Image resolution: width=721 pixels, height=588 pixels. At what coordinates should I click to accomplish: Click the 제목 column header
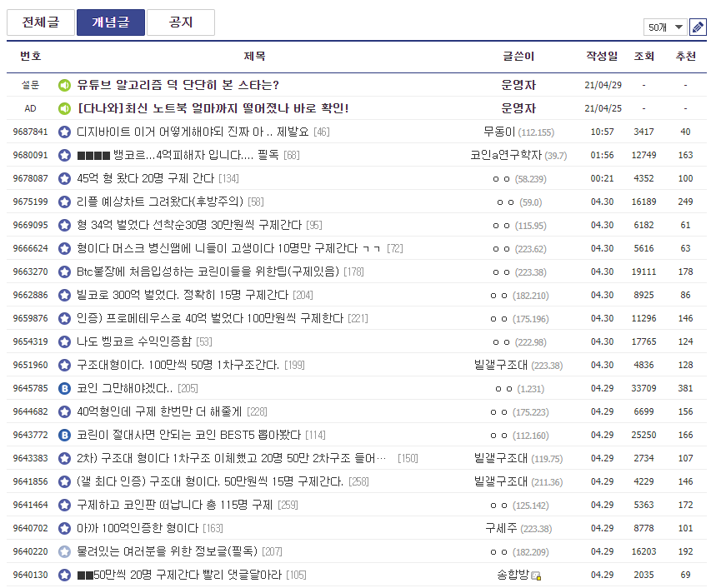(255, 57)
